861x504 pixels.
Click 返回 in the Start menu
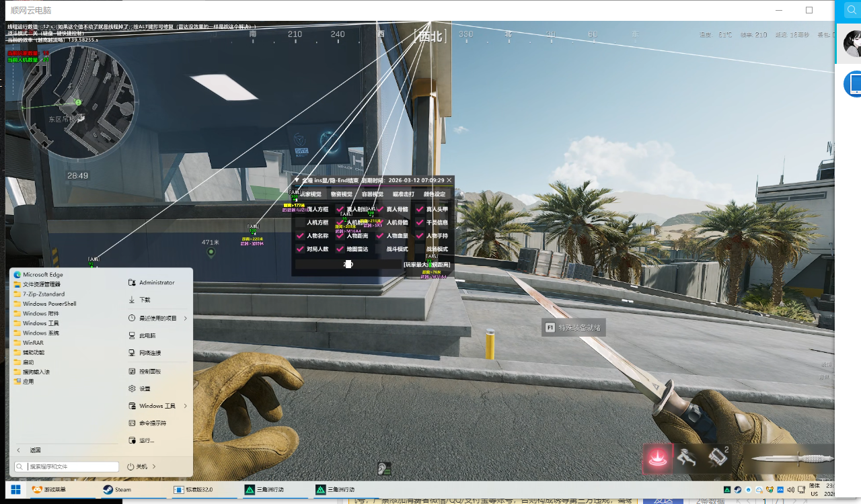click(35, 450)
